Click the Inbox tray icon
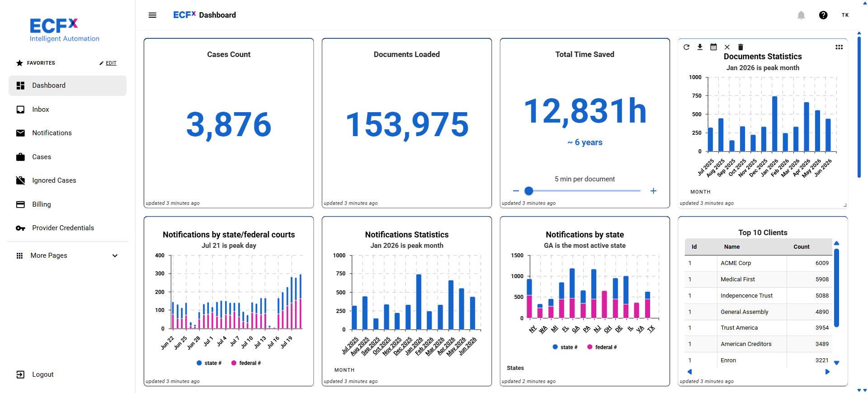868x393 pixels. (20, 109)
